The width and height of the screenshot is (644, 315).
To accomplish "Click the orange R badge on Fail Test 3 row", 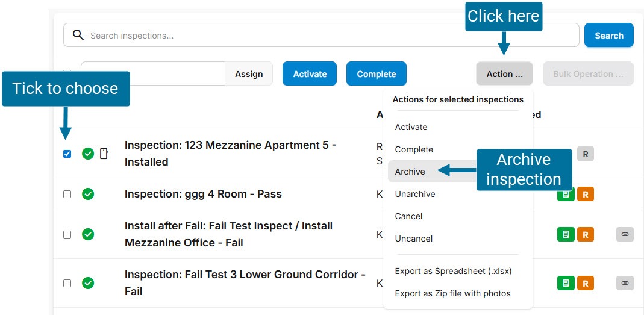I will click(585, 283).
